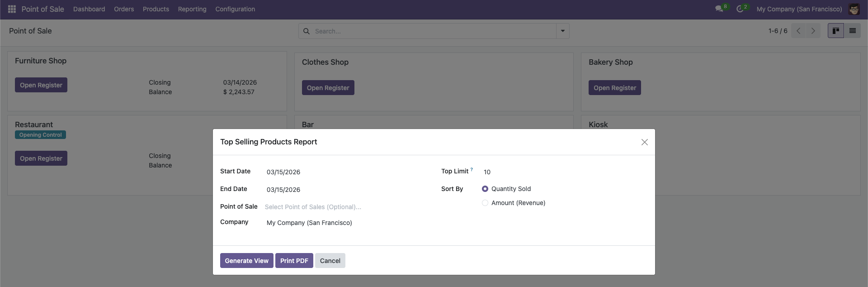Go to next page arrow
Screen dimensions: 868x287
[x=813, y=31]
